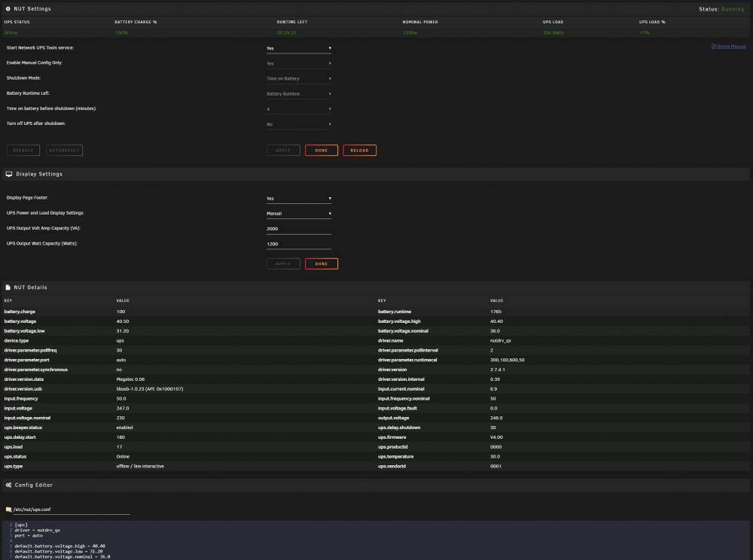
Task: Click the driver.version value 2.7.4.1
Action: click(x=497, y=370)
